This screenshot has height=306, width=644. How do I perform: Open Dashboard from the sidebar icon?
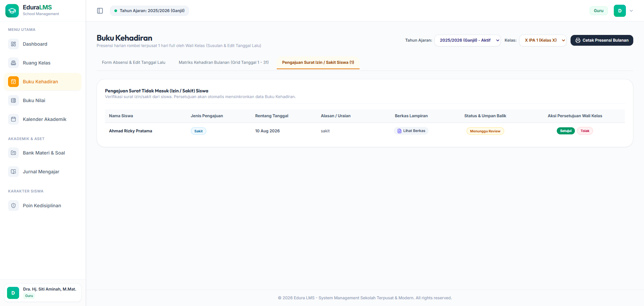(13, 44)
